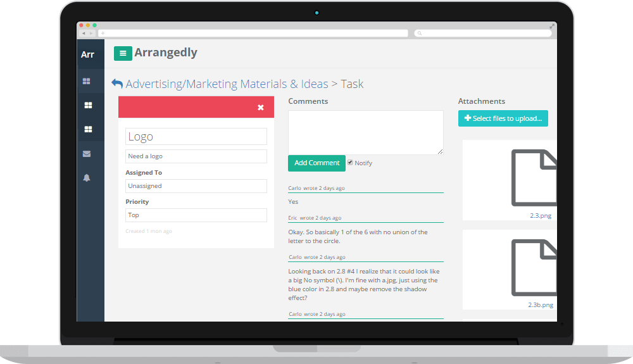633x364 pixels.
Task: Click comment starting 'Okay. So basically'
Action: [358, 237]
